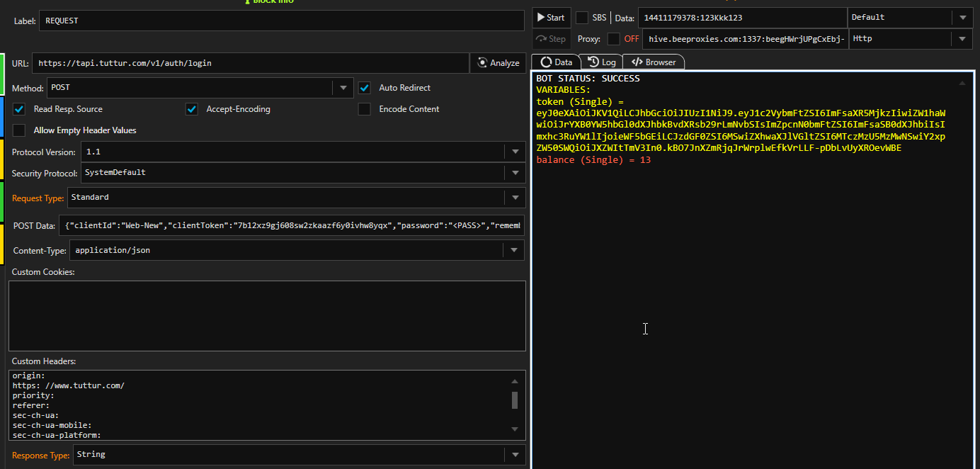Viewport: 980px width, 469px height.
Task: Toggle the Proxy checkbox
Action: [613, 39]
